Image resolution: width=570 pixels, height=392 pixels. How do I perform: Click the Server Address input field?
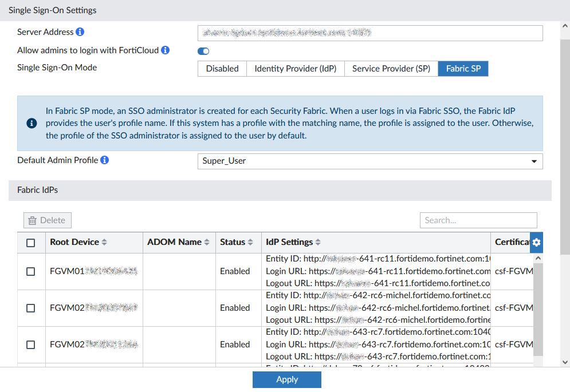click(369, 33)
